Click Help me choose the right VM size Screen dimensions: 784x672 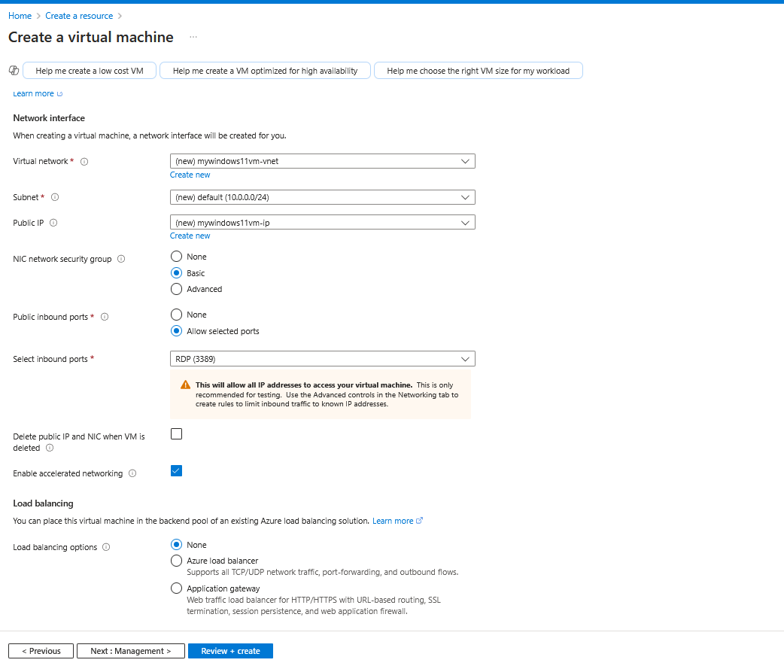pos(478,71)
